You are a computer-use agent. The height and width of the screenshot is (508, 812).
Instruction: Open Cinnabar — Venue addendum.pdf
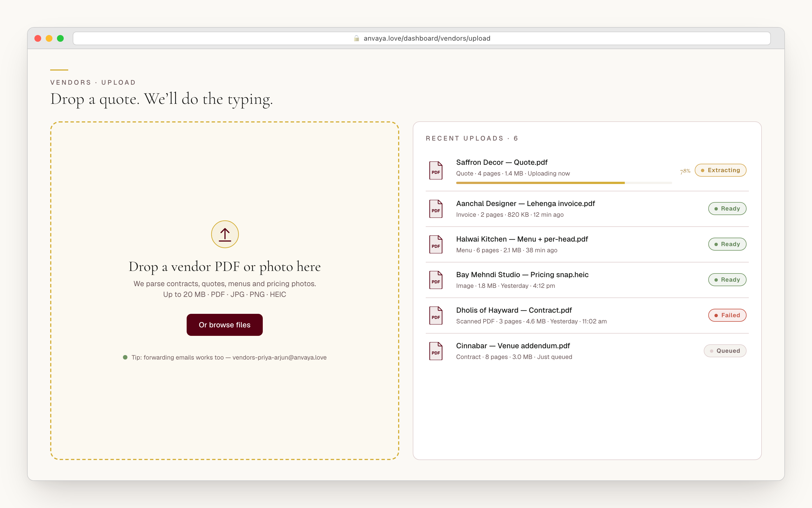pos(513,346)
